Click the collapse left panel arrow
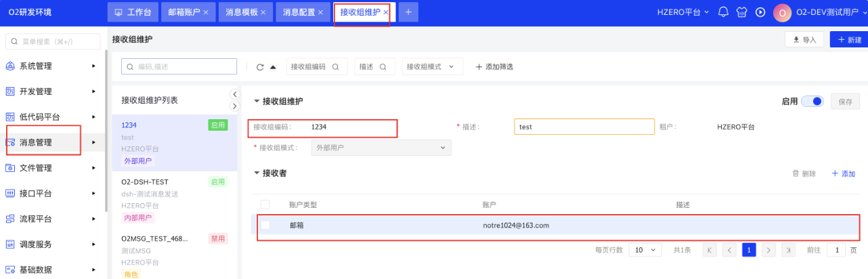 click(235, 94)
